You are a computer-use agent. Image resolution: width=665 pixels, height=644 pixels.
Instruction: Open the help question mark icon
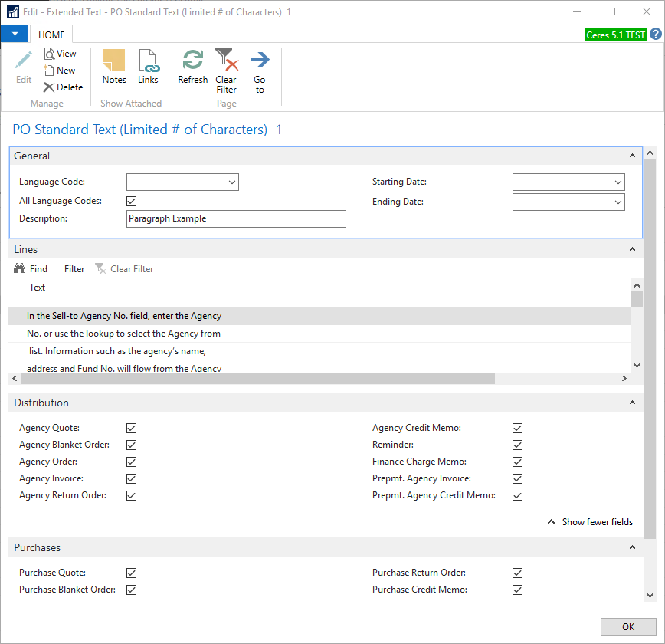(x=656, y=34)
